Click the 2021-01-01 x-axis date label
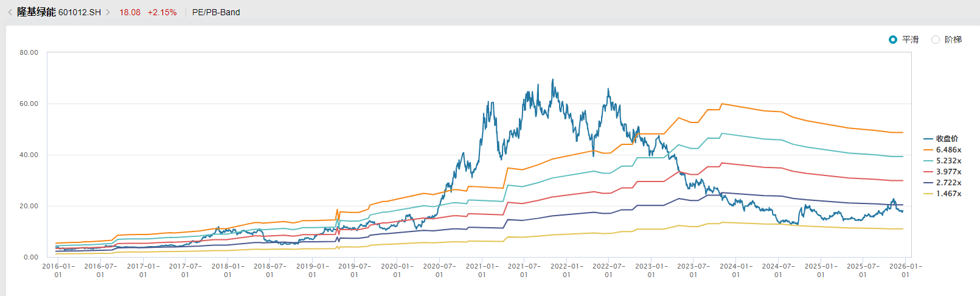Screen dimensions: 980x296 (x=482, y=270)
